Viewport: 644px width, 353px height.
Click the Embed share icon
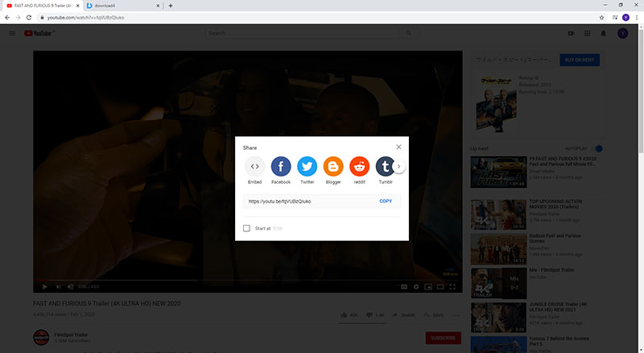(254, 166)
